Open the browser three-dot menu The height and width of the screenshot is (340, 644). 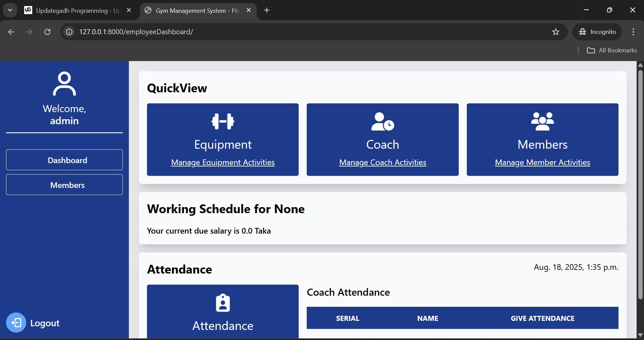coord(633,32)
